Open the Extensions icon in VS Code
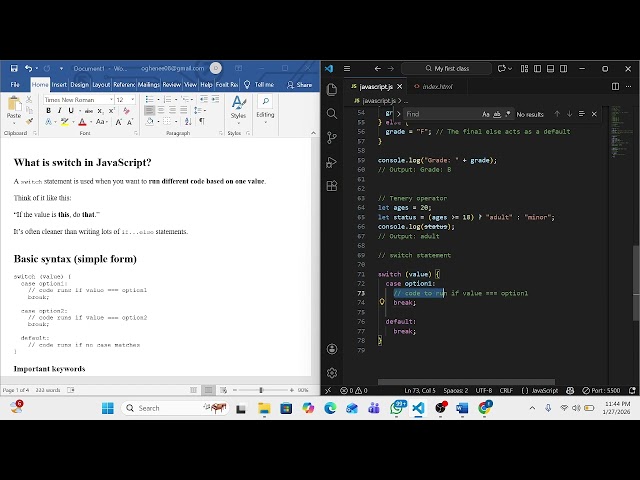The image size is (640, 480). coord(332,186)
